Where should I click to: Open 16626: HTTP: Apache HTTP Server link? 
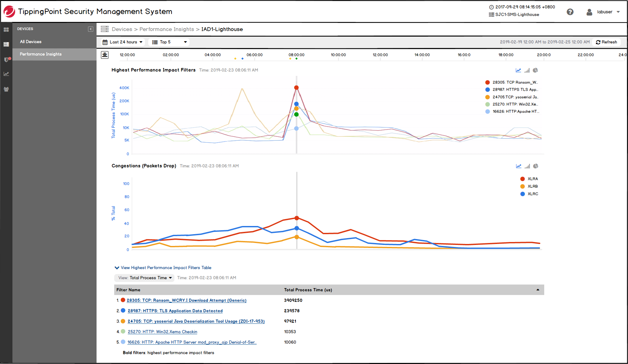click(x=192, y=342)
